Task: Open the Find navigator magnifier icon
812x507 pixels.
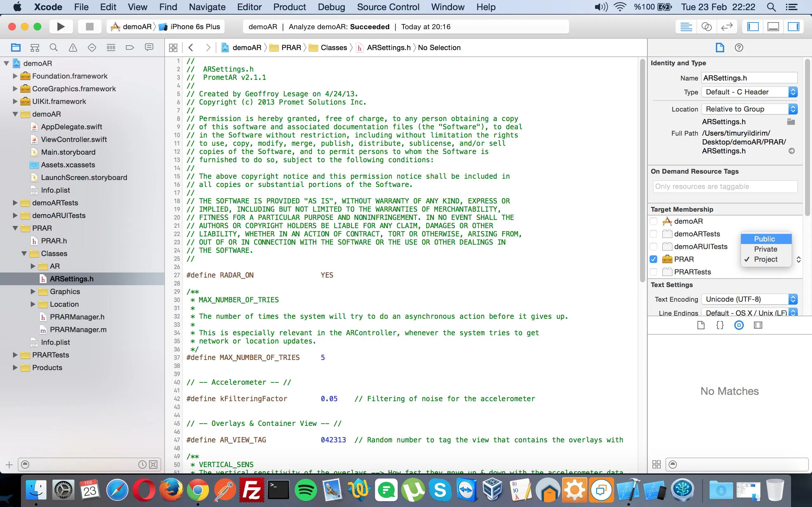Action: tap(53, 48)
